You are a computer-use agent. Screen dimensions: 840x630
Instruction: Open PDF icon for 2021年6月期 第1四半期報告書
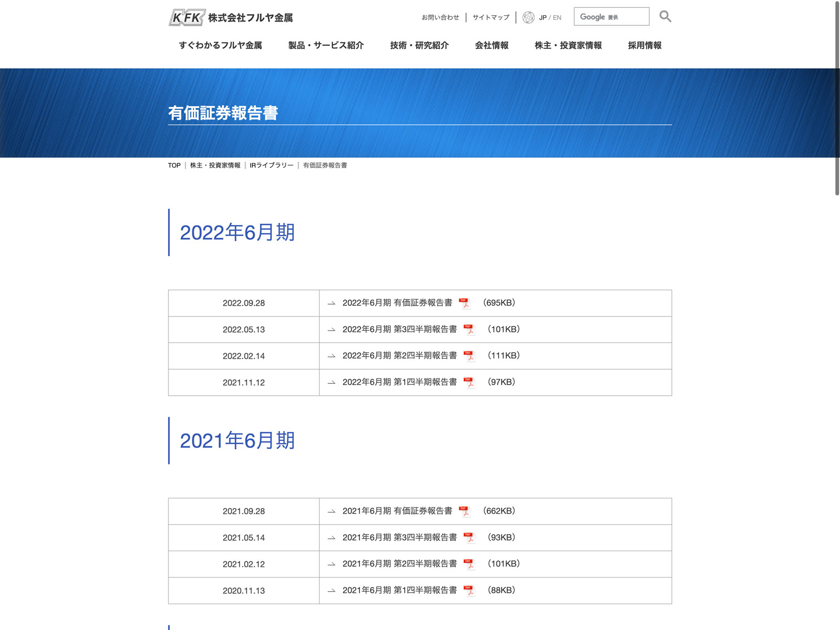469,591
